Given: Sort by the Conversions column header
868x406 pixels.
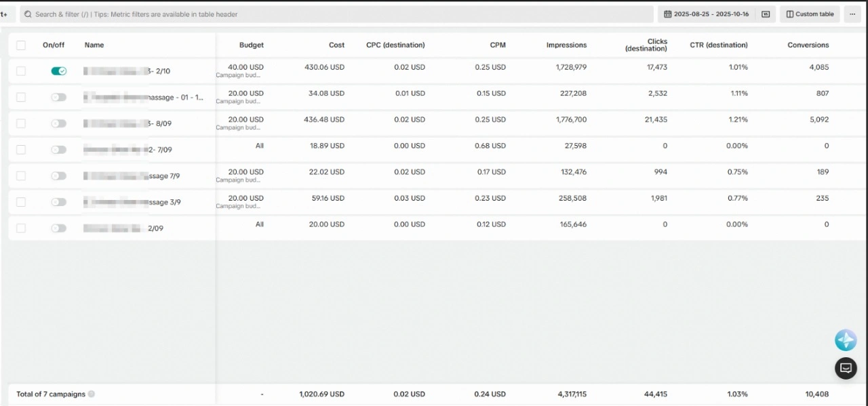Looking at the screenshot, I should [x=808, y=45].
